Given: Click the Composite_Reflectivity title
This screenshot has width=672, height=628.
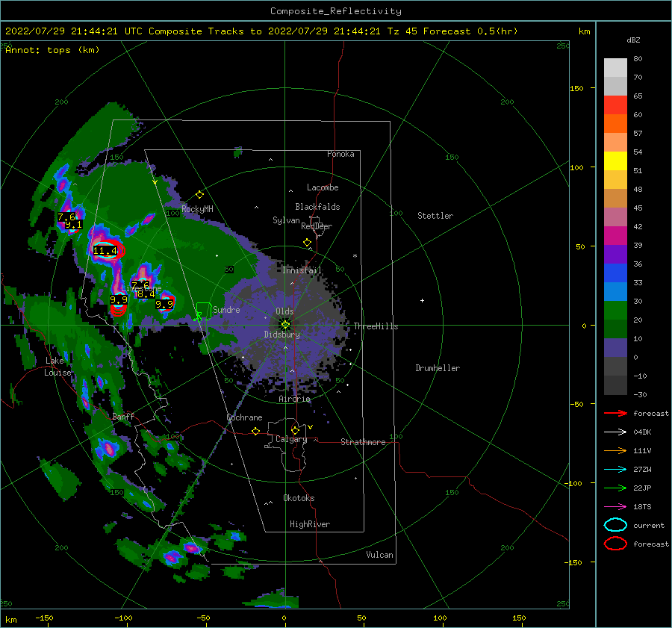Looking at the screenshot, I should pos(336,11).
